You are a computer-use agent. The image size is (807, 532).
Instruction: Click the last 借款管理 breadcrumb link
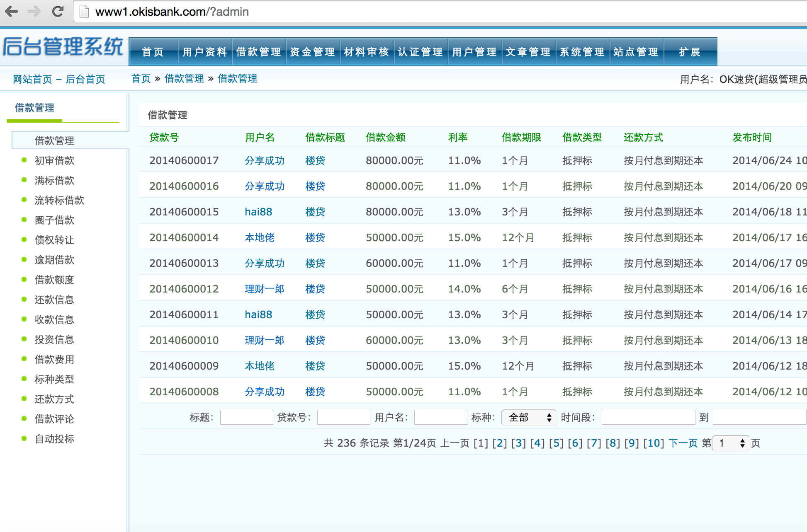pyautogui.click(x=238, y=79)
